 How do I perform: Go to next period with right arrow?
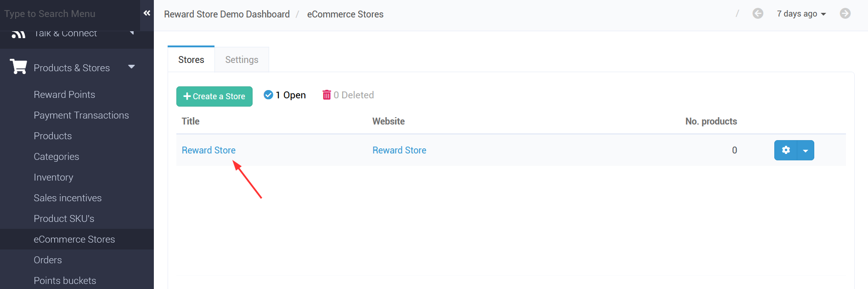(x=845, y=14)
